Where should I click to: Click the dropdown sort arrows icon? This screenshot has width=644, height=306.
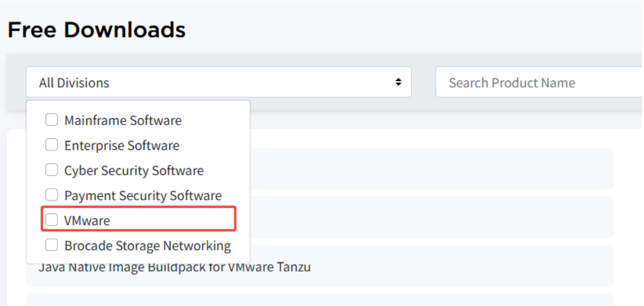(x=398, y=82)
